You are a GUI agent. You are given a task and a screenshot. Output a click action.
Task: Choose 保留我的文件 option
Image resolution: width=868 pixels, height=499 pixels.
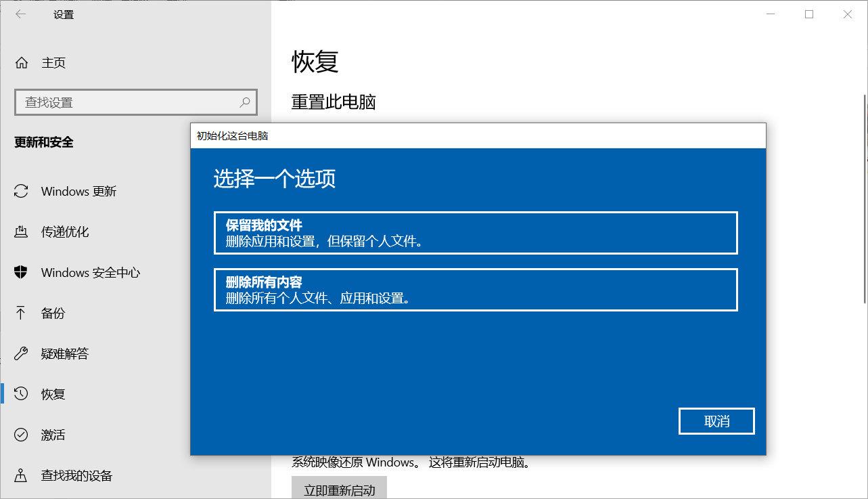pyautogui.click(x=476, y=233)
